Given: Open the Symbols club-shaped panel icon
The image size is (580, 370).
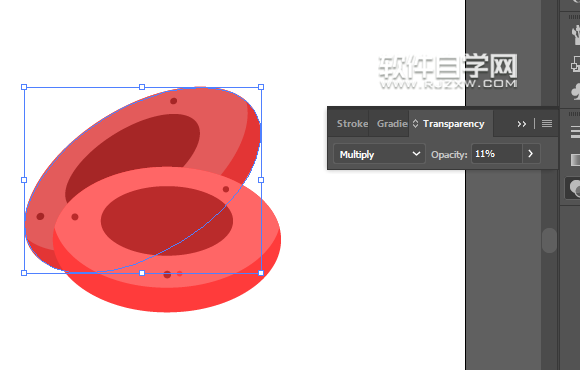Looking at the screenshot, I should click(576, 91).
